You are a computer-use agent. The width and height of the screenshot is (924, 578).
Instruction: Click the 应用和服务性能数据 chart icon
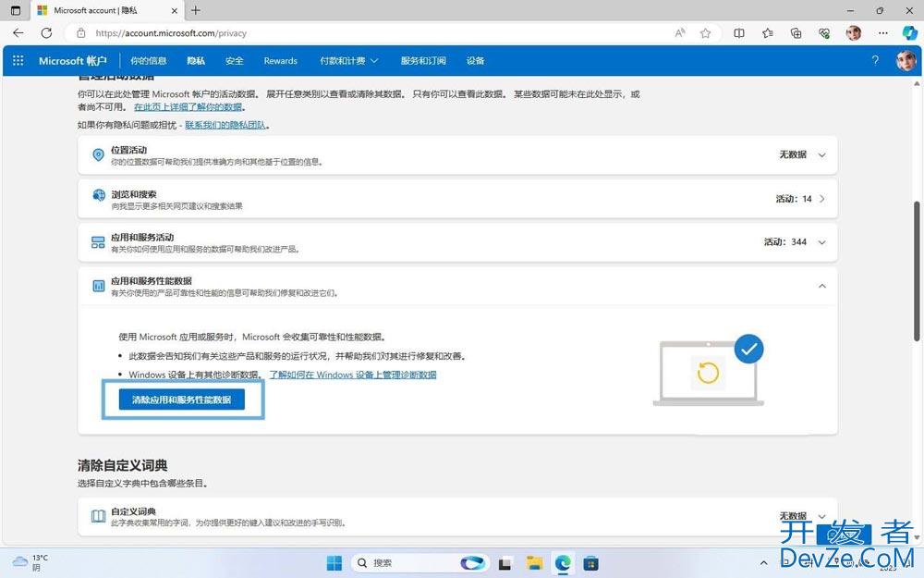coord(99,286)
